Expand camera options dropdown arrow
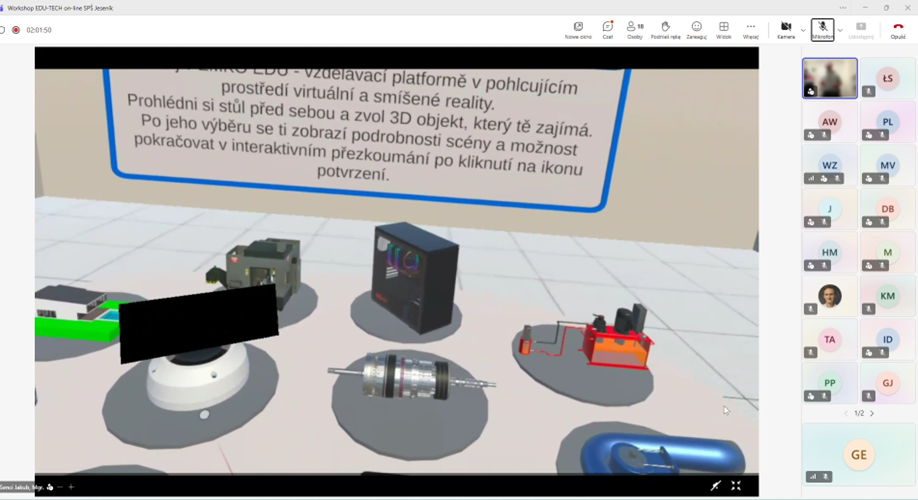The height and width of the screenshot is (500, 918). tap(803, 30)
